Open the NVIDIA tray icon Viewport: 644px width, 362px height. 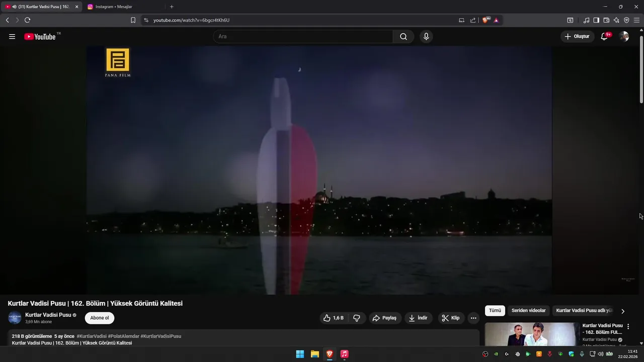(x=496, y=354)
